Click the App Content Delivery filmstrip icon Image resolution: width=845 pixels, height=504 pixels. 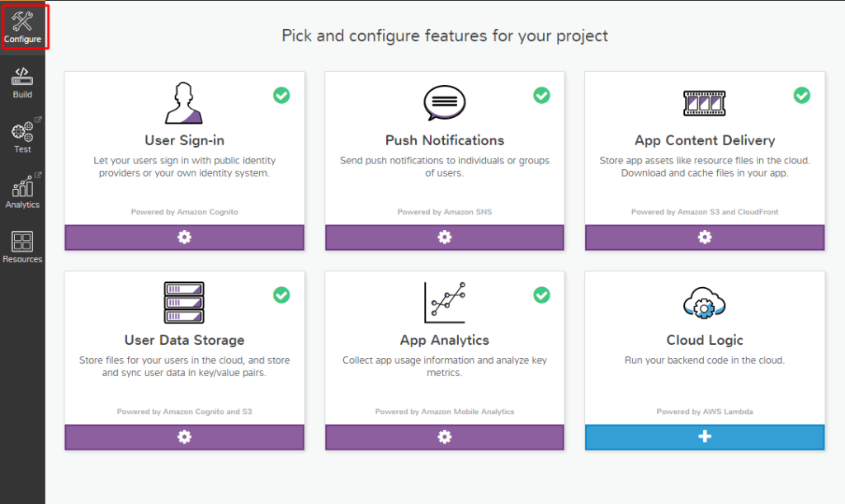(704, 103)
